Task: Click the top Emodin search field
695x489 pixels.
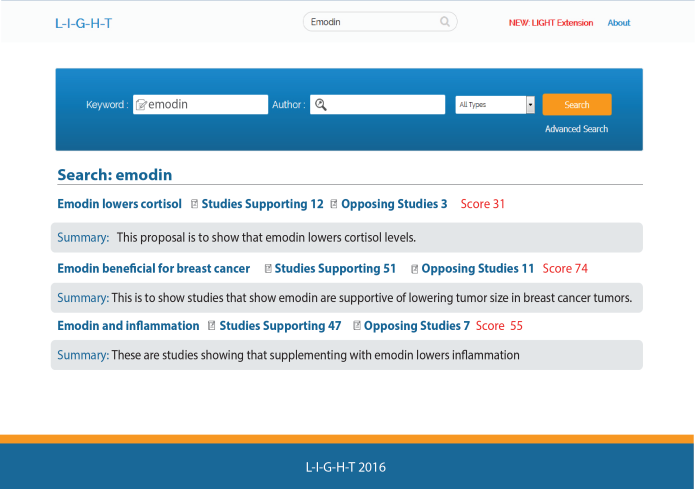Action: [x=380, y=22]
